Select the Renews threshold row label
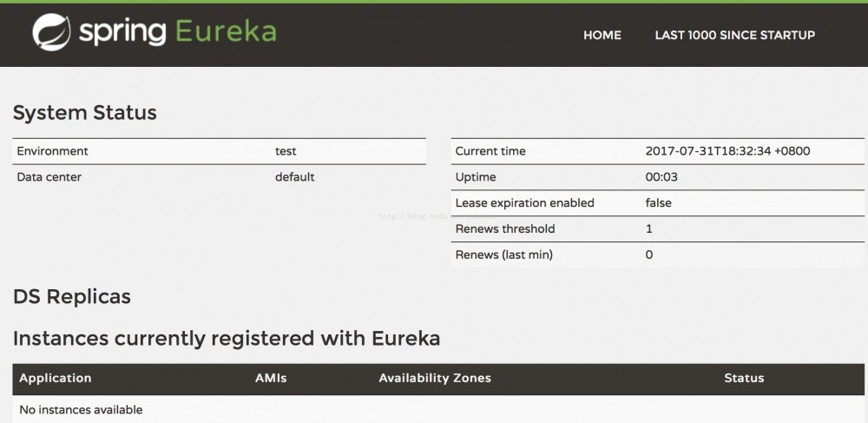Image resolution: width=868 pixels, height=423 pixels. click(505, 229)
